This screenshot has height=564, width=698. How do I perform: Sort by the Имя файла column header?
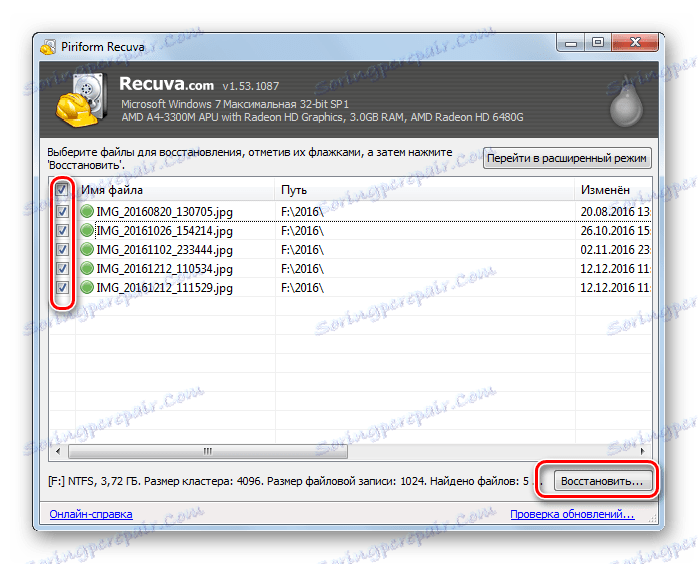click(176, 190)
